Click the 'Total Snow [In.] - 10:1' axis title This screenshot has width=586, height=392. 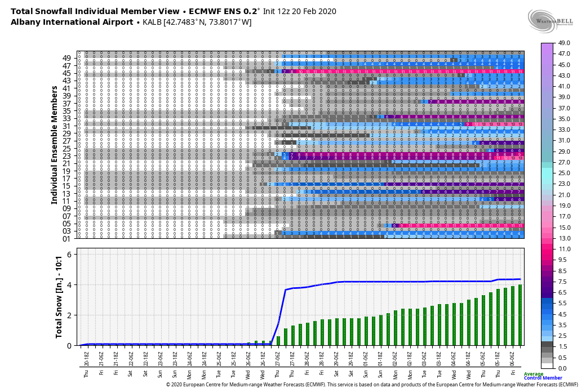(x=59, y=297)
